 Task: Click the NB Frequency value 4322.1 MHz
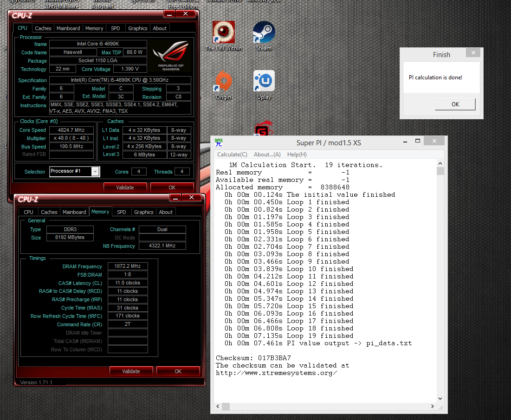pyautogui.click(x=162, y=246)
